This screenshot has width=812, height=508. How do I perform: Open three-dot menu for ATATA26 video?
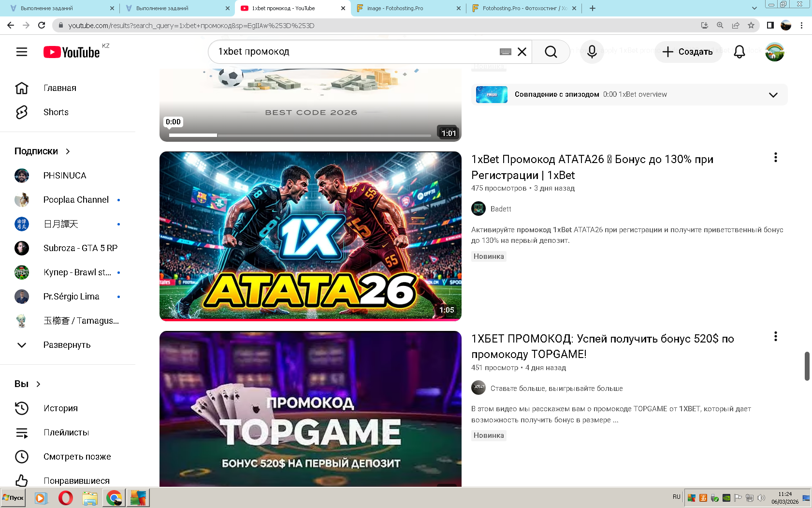coord(775,158)
